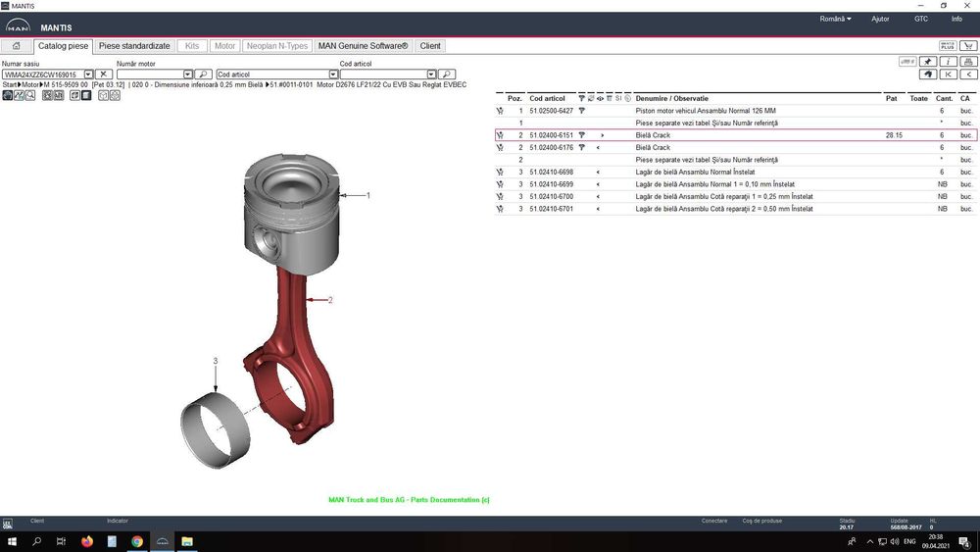Click arrow marker in row 51.02410-6699
Screen dimensions: 980x552
pos(598,184)
